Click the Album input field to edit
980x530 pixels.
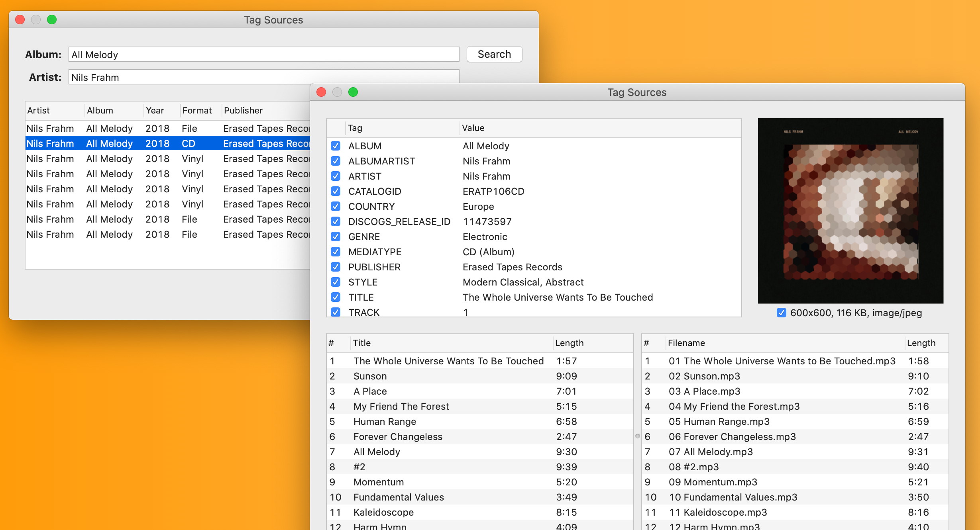tap(264, 54)
